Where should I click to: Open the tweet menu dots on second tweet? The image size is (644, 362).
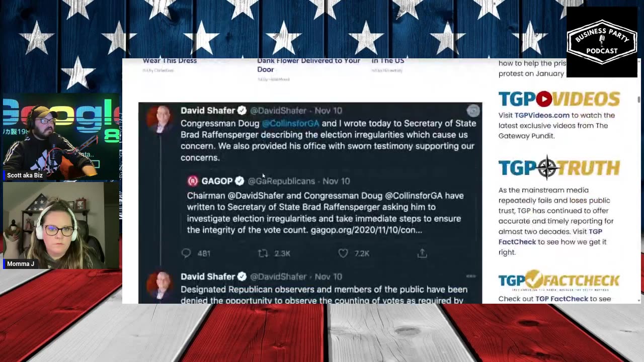tap(471, 276)
